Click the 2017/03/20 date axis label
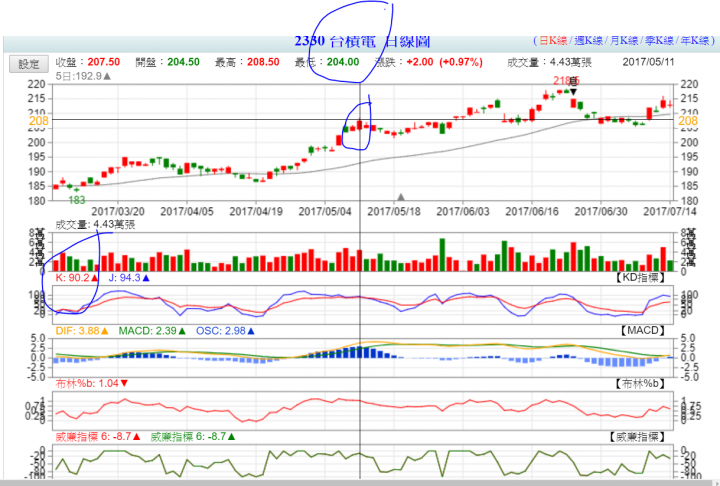The image size is (720, 486). pyautogui.click(x=118, y=212)
